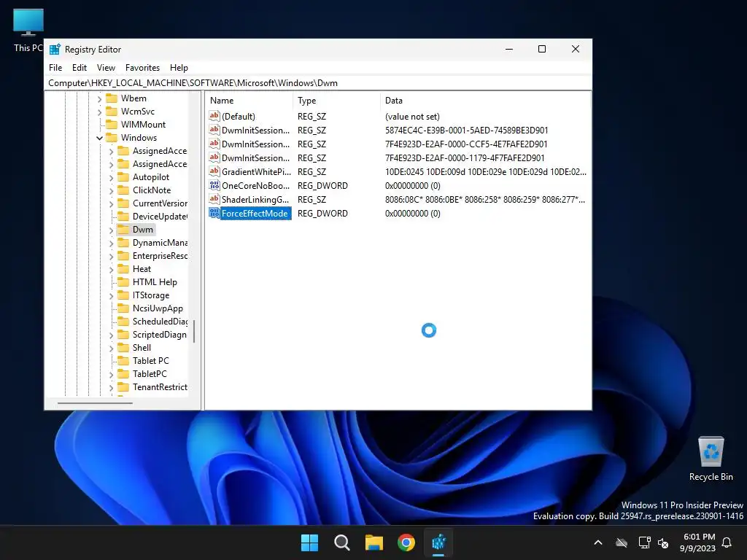
Task: Click the Tablet PC folder icon
Action: [x=123, y=360]
